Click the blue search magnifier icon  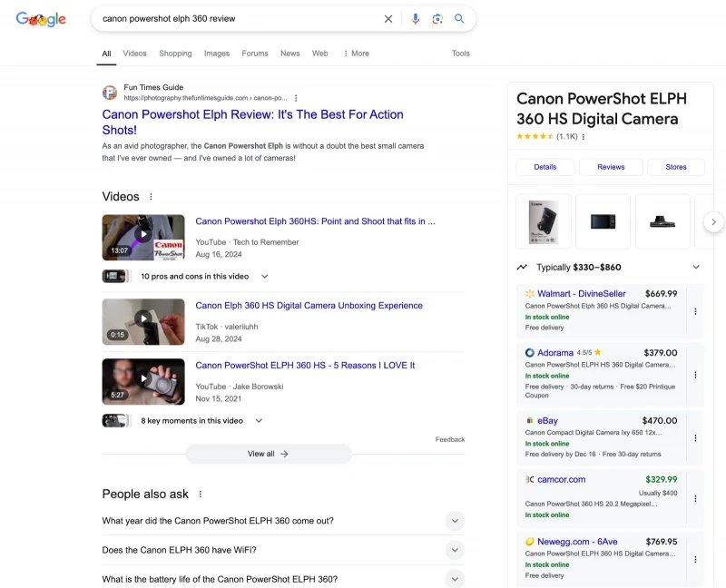click(x=459, y=18)
